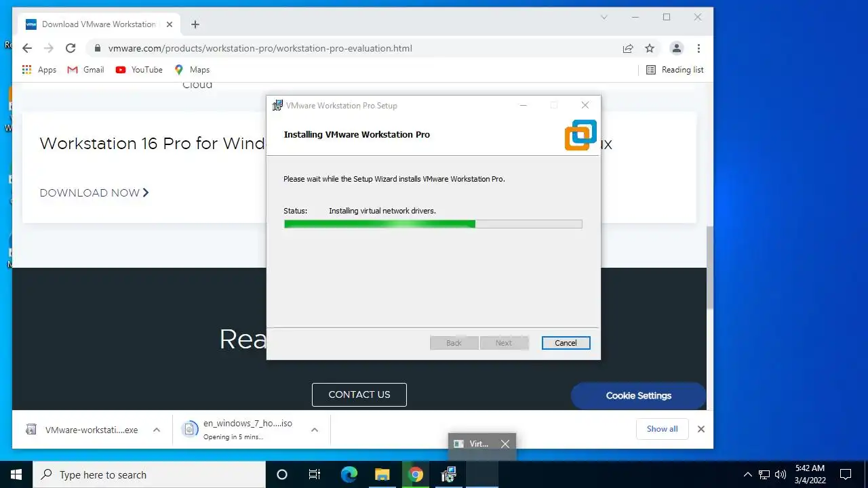Reload the VMware page
The width and height of the screenshot is (868, 488).
click(71, 48)
